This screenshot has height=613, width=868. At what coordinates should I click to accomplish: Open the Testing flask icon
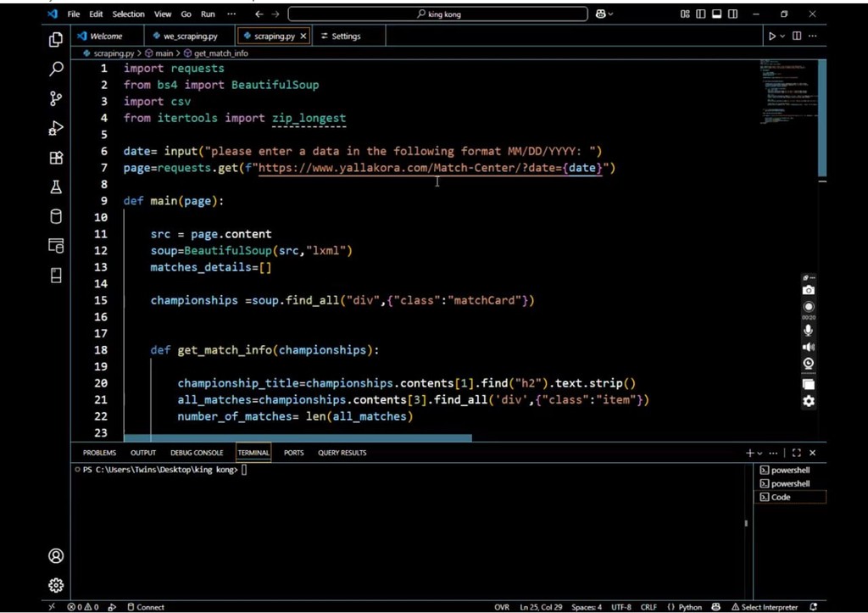coord(56,187)
